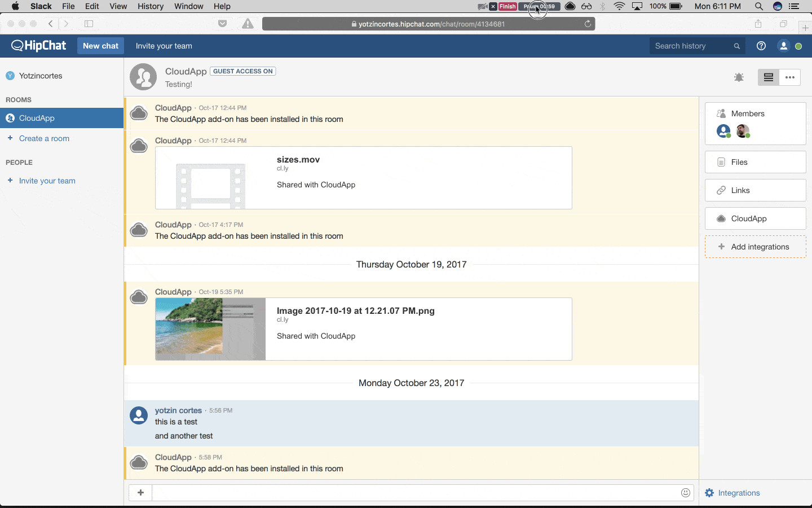Click the Create a room link
This screenshot has width=812, height=508.
coord(44,138)
